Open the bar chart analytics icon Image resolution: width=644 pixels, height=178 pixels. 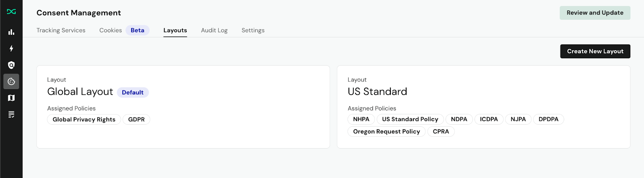11,32
